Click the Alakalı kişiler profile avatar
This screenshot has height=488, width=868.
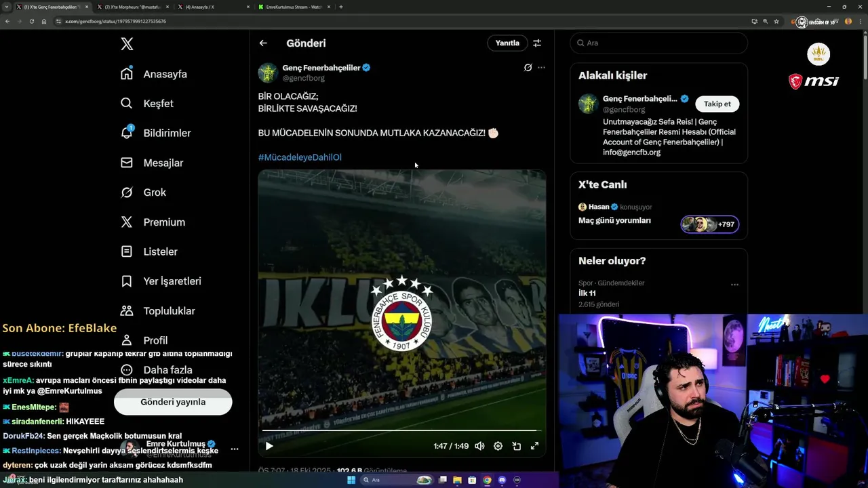coord(588,104)
